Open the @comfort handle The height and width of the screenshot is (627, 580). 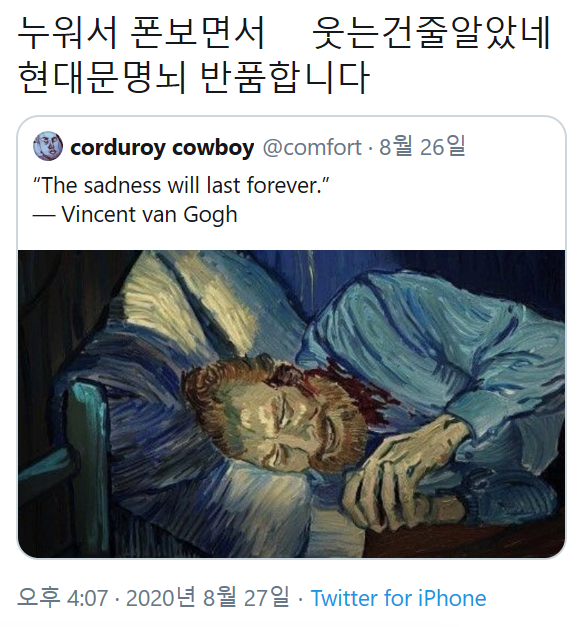click(x=312, y=147)
